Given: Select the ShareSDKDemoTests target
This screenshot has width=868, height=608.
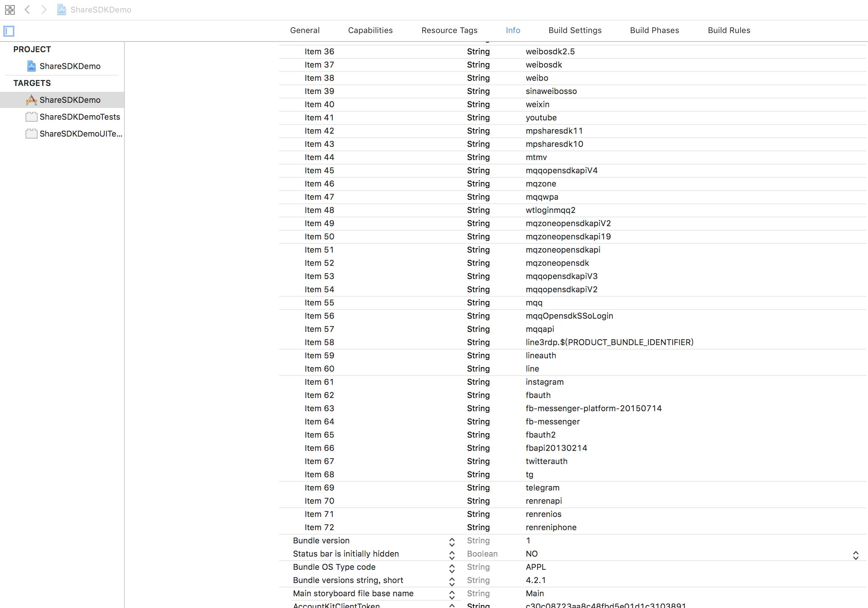Looking at the screenshot, I should coord(79,117).
